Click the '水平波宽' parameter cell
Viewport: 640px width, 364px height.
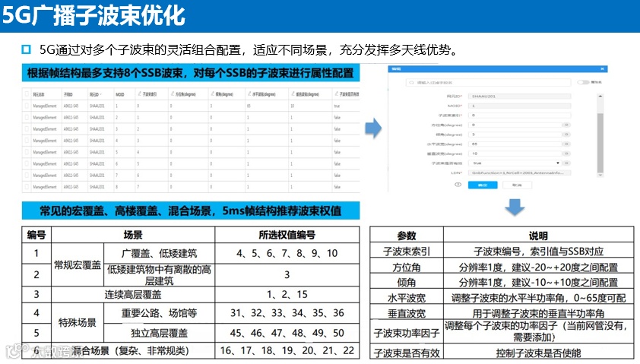[x=407, y=298]
